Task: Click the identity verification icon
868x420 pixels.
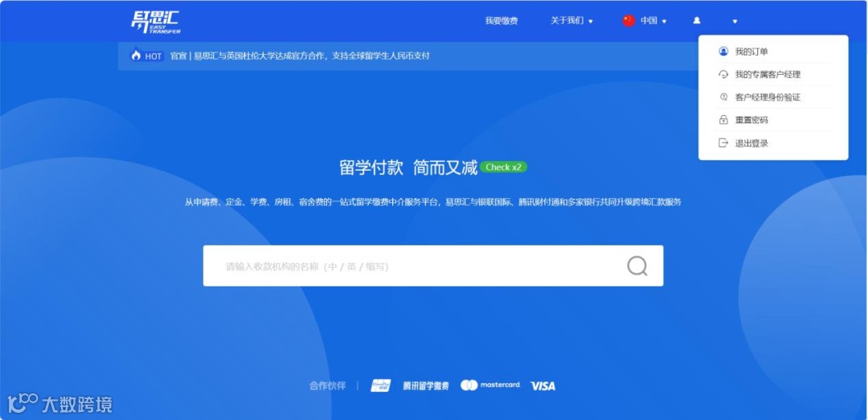Action: click(x=723, y=97)
